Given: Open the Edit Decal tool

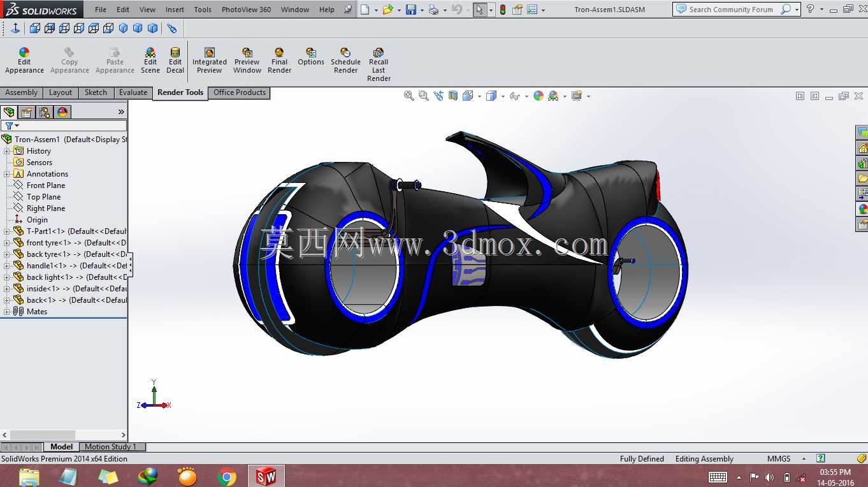Looking at the screenshot, I should pos(175,61).
